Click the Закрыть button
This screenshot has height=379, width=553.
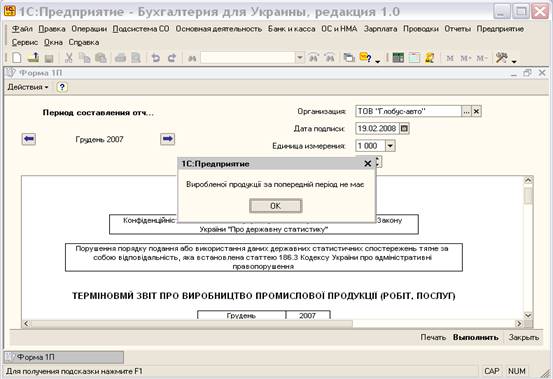coord(524,337)
